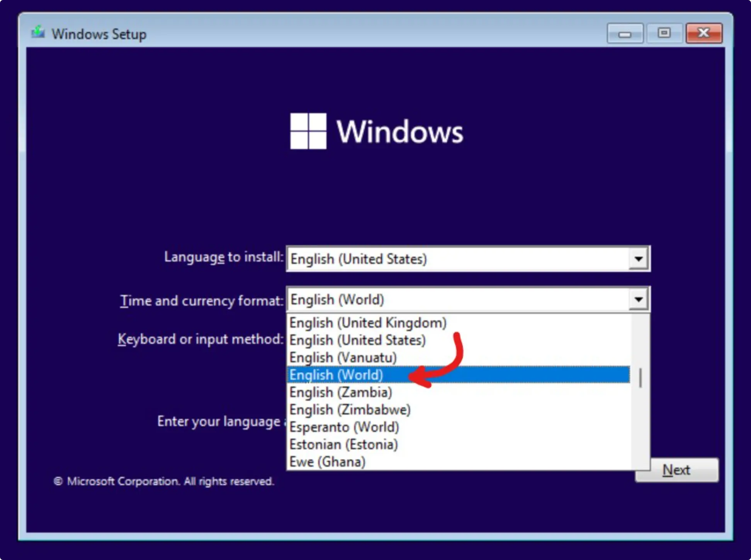Choose English (Vanuatu) from the list

(459, 357)
